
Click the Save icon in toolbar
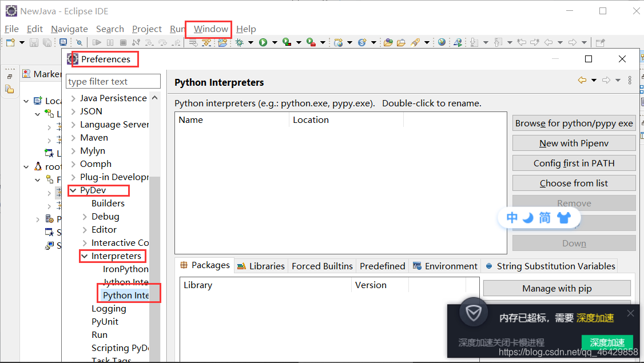(x=34, y=42)
